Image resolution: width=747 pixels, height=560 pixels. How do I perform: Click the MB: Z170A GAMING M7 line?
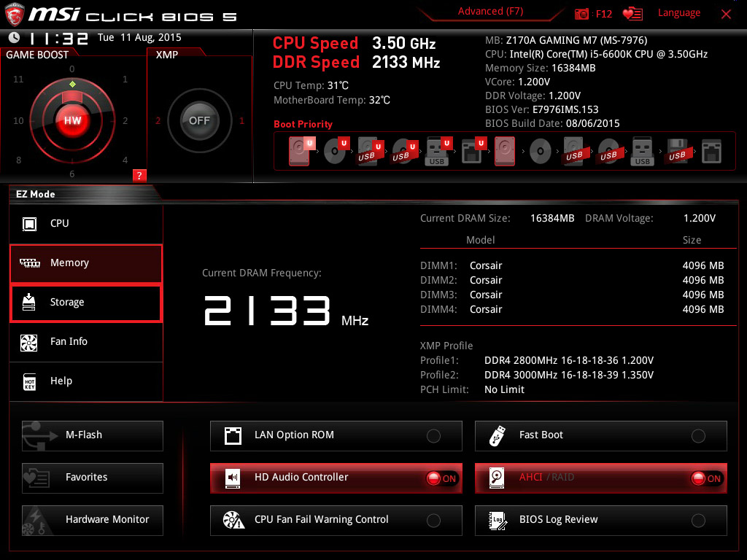(x=566, y=41)
